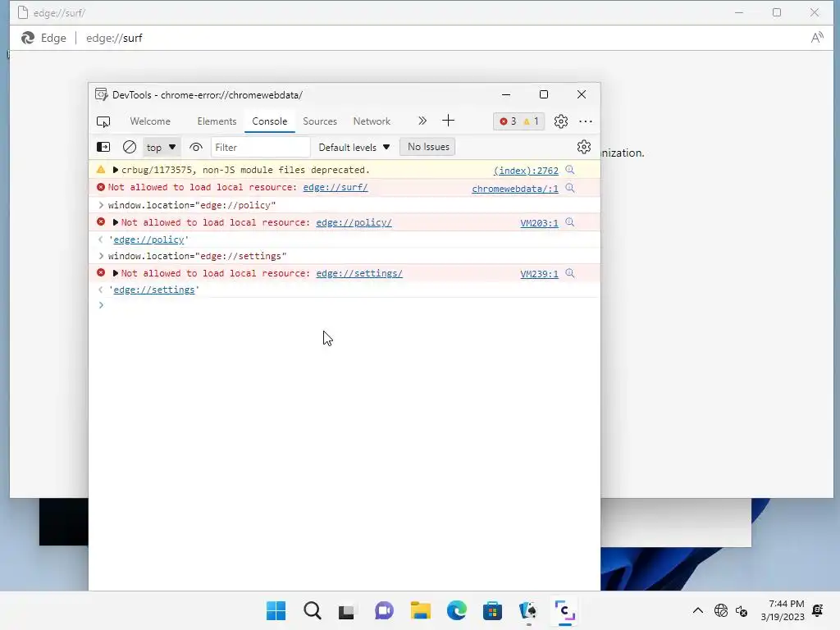Screen dimensions: 840x630
Task: Open the (index):2762 source link
Action: [526, 171]
